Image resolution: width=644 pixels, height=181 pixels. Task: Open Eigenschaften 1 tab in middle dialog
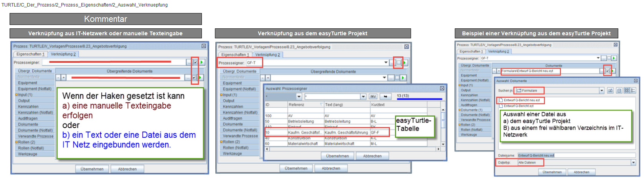235,55
